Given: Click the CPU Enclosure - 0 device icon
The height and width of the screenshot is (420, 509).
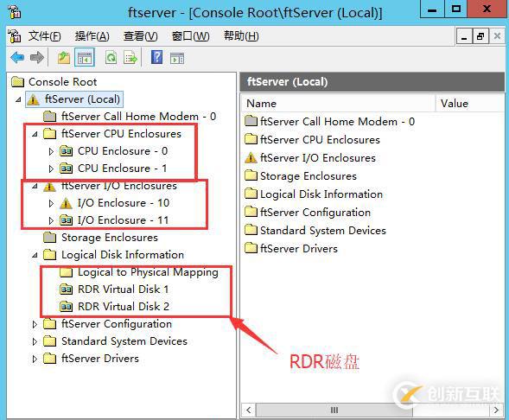Looking at the screenshot, I should 66,151.
